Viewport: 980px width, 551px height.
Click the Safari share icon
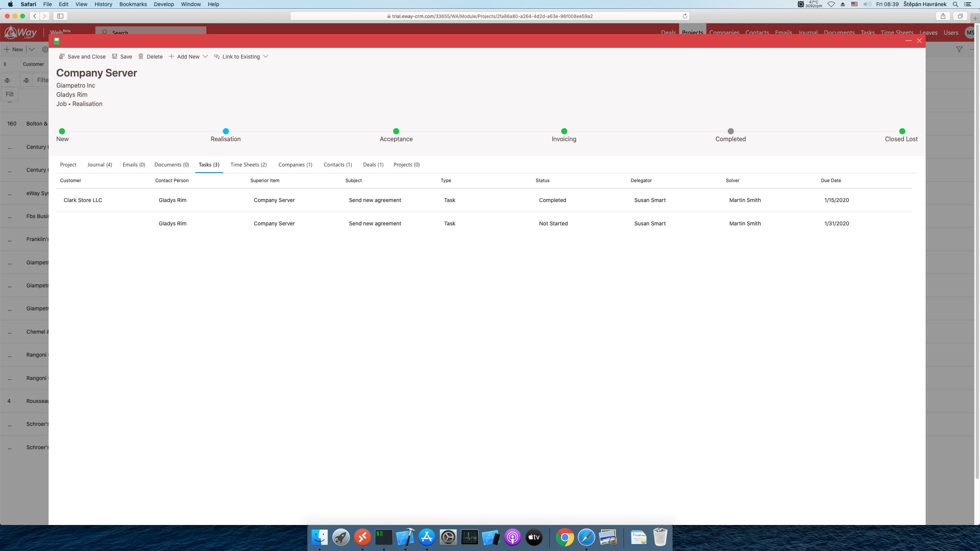pyautogui.click(x=943, y=16)
